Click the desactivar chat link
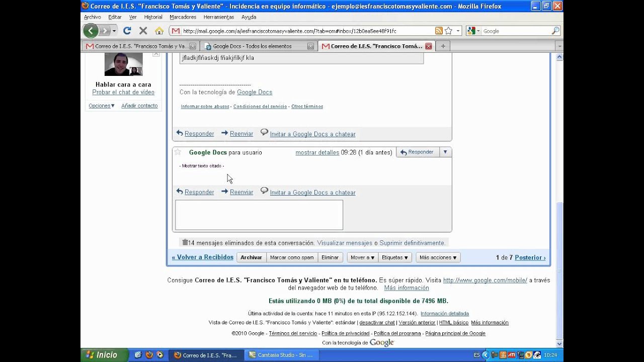The width and height of the screenshot is (644, 362). [377, 323]
